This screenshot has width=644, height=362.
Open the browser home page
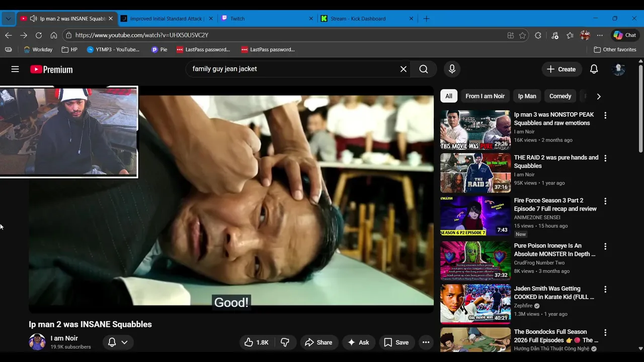point(54,35)
